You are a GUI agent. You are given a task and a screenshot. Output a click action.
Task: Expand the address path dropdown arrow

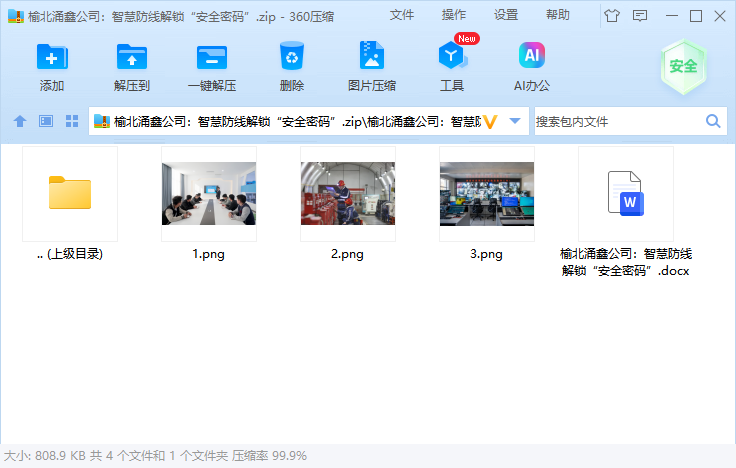tap(515, 121)
